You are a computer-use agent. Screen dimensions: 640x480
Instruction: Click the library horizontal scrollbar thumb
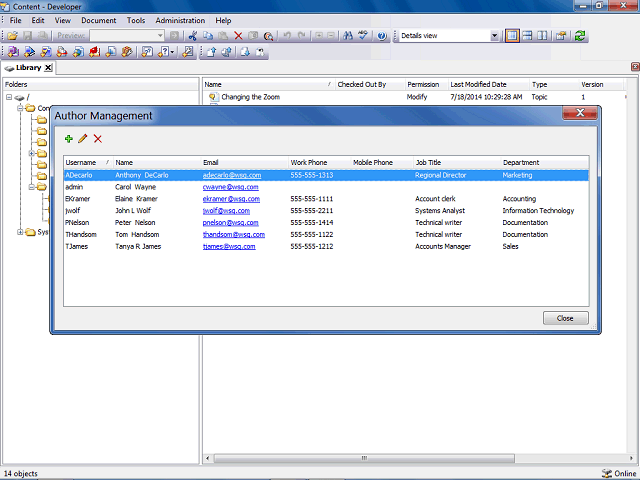click(364, 458)
